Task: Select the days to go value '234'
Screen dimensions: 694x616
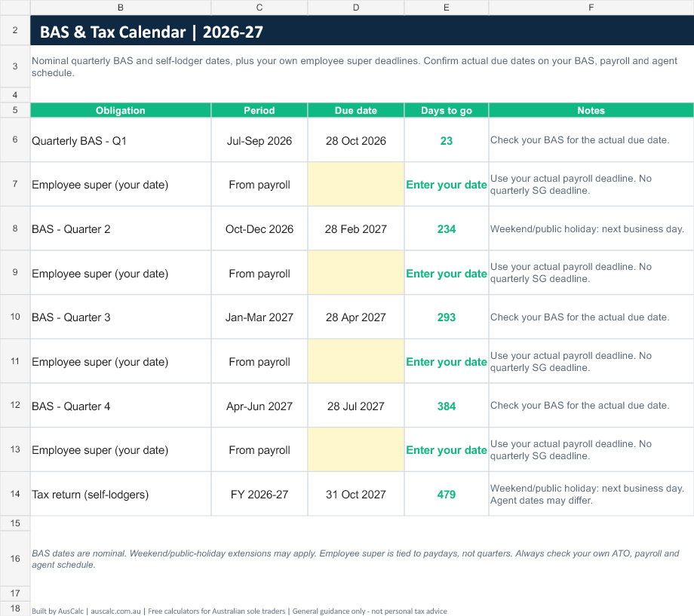Action: (446, 228)
